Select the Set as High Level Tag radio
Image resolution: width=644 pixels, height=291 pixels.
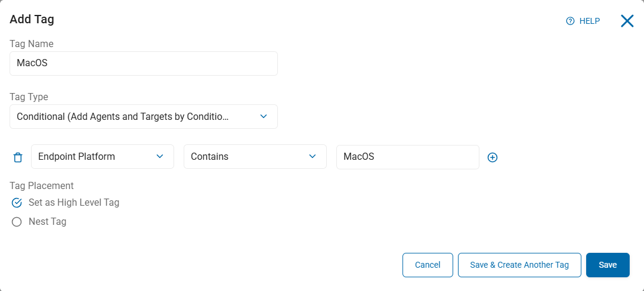click(x=17, y=203)
